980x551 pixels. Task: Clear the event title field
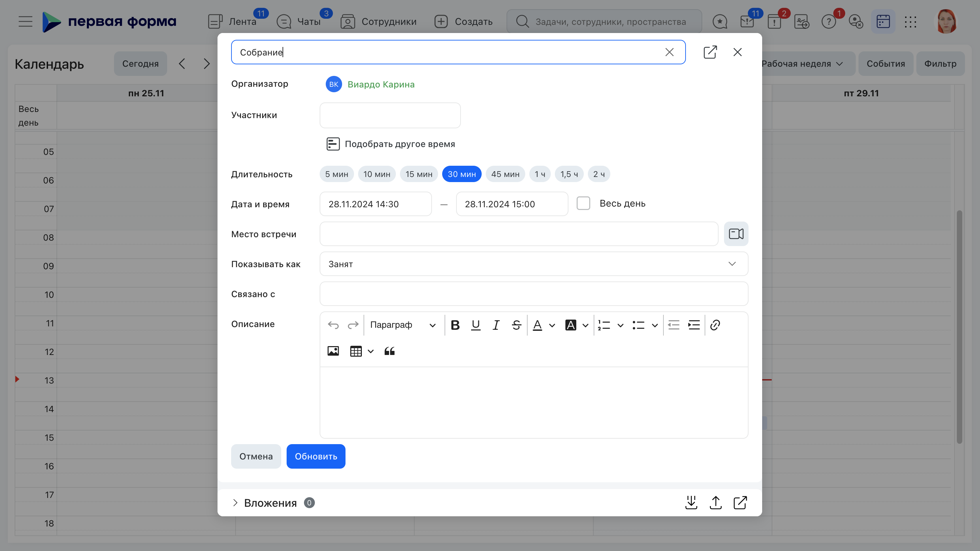click(670, 52)
